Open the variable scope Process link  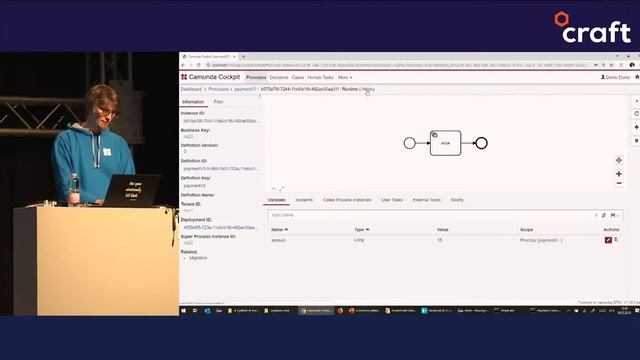tap(541, 240)
